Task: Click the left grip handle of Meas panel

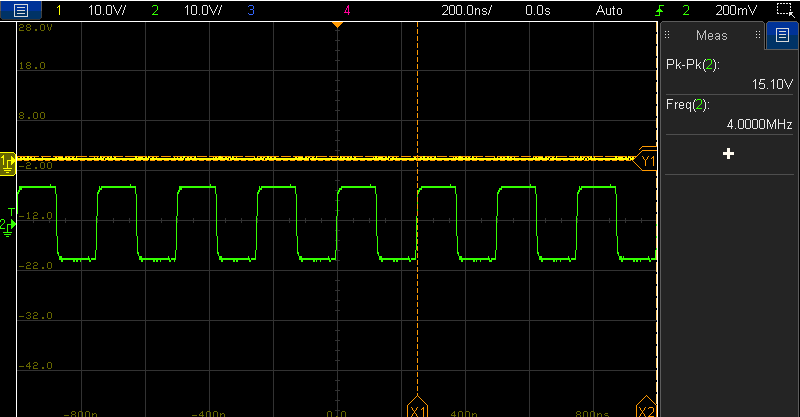Action: click(x=667, y=35)
